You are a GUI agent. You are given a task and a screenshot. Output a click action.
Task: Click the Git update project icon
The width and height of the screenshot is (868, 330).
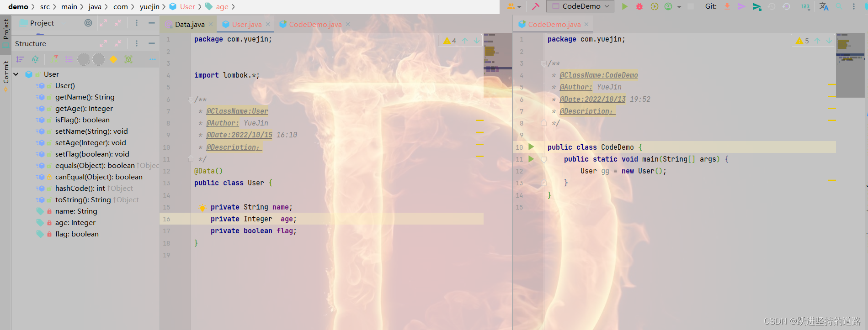(x=727, y=6)
